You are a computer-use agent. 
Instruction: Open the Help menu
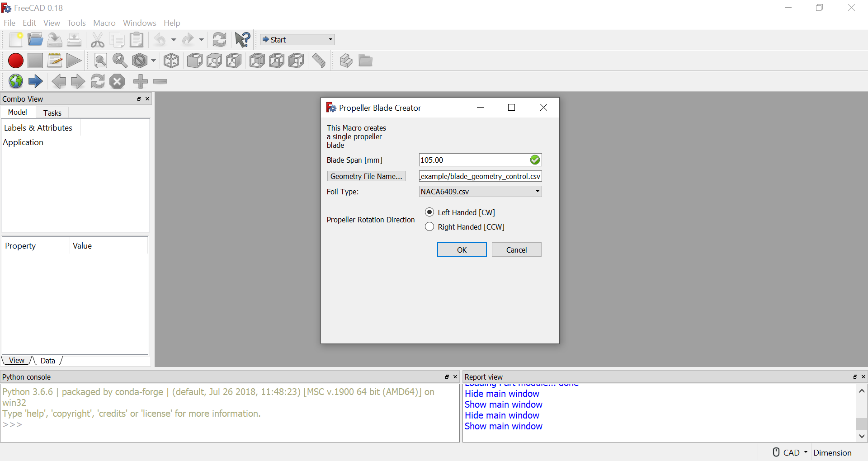tap(172, 23)
